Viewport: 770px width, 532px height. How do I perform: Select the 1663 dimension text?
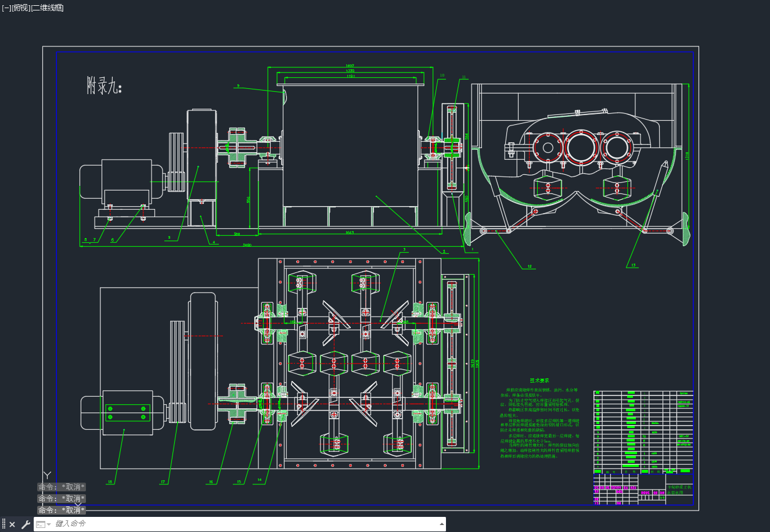[x=350, y=233]
